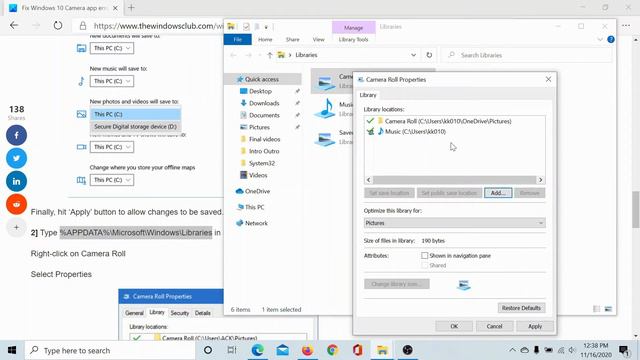Open the Action Center notifications
640x360 pixels.
coord(624,350)
